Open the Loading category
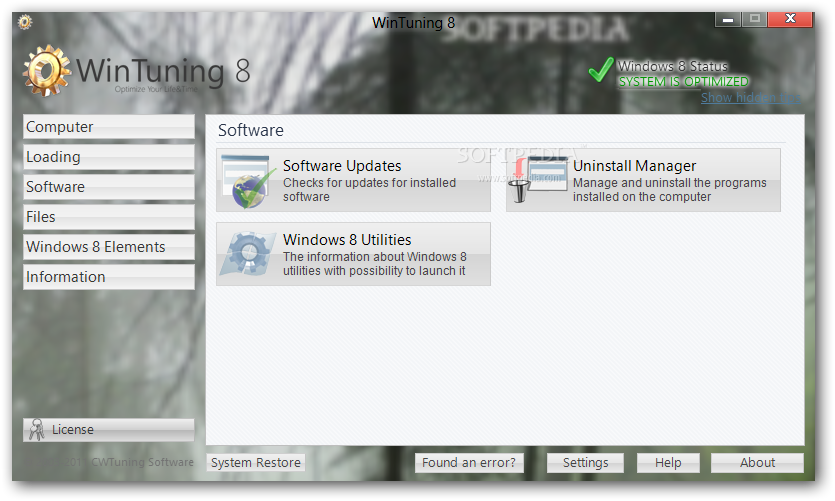 coord(109,157)
